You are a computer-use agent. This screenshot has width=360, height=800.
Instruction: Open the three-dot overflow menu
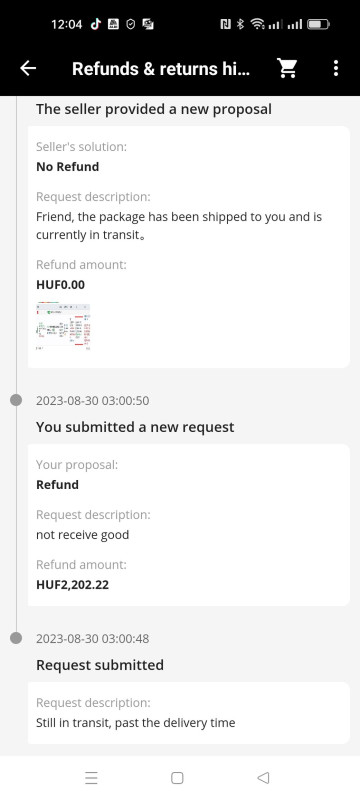point(336,68)
